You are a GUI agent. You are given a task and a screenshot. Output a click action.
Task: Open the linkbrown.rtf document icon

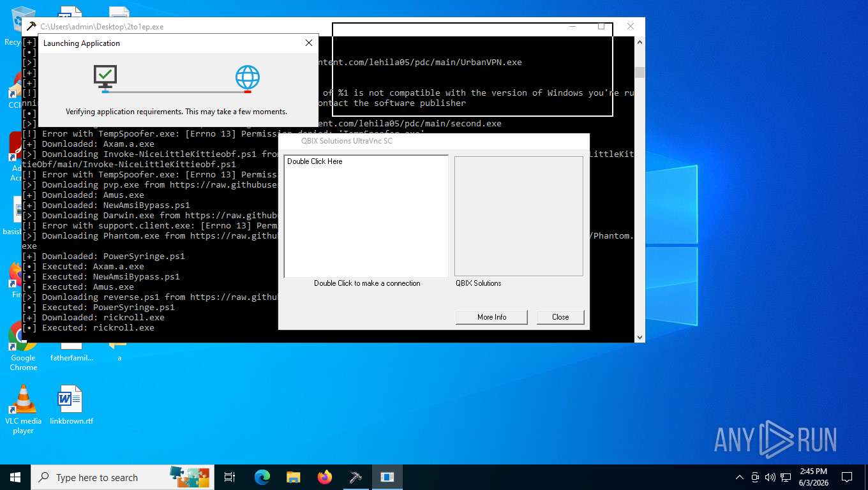coord(71,405)
